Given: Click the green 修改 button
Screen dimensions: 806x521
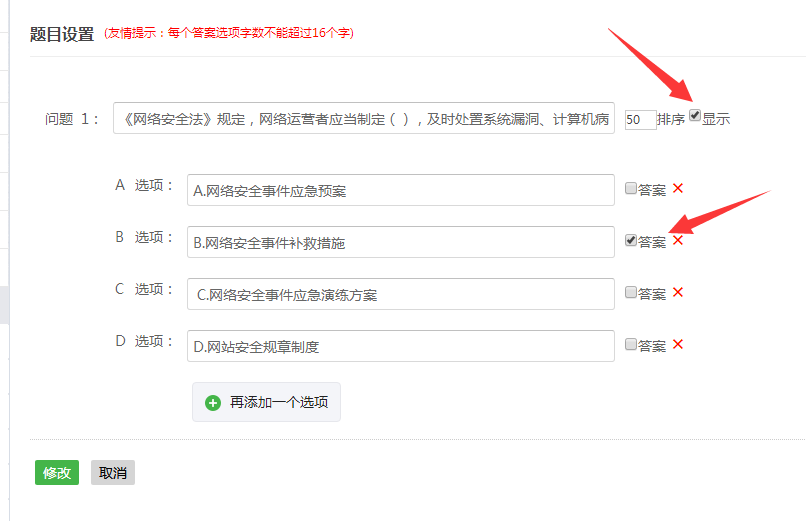Looking at the screenshot, I should [57, 472].
